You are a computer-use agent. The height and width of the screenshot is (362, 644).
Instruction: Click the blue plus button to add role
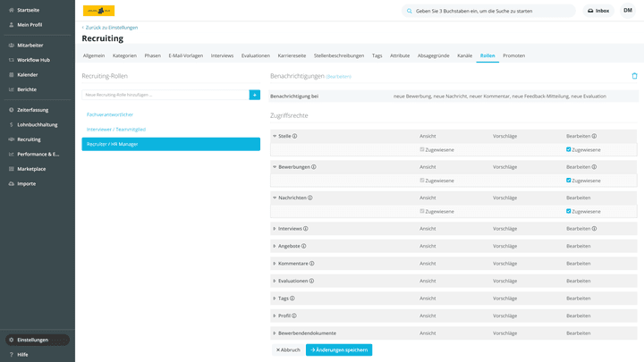pos(255,94)
